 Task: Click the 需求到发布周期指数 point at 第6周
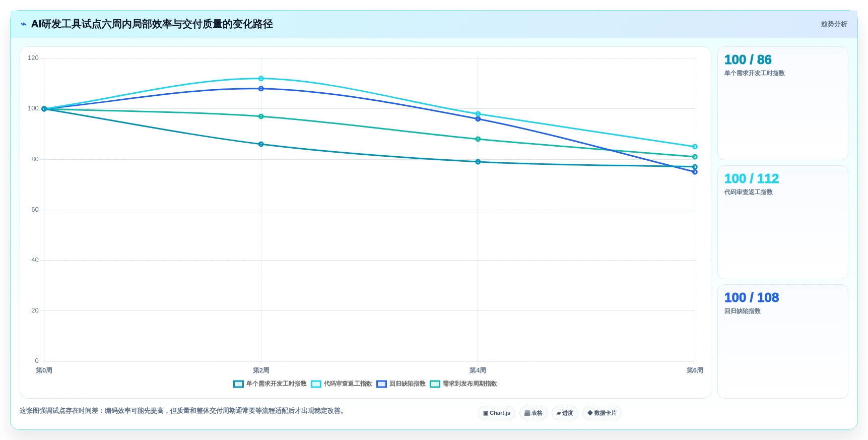point(695,157)
